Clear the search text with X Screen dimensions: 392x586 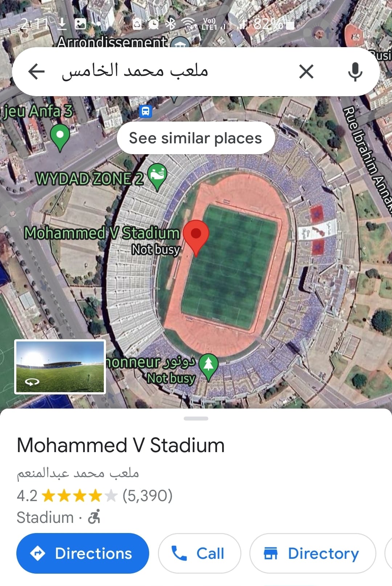[306, 71]
